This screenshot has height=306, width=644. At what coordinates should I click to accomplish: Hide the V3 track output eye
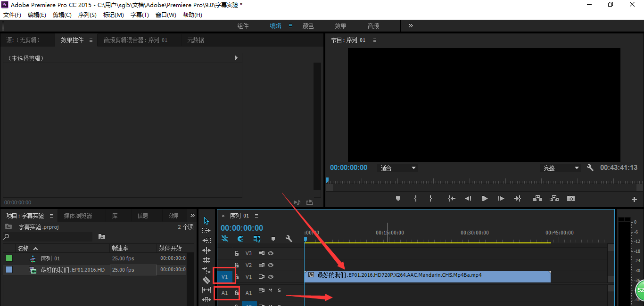(271, 253)
